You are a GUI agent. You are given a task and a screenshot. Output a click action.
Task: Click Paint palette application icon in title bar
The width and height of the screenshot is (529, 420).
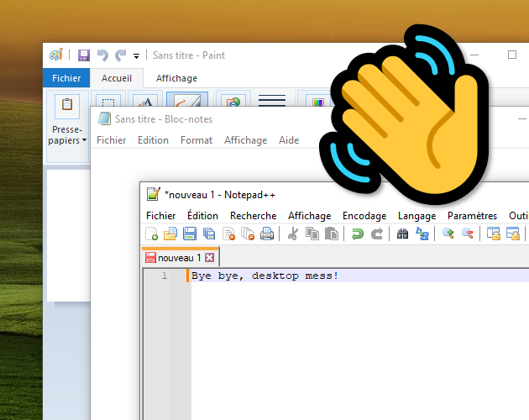tap(56, 55)
